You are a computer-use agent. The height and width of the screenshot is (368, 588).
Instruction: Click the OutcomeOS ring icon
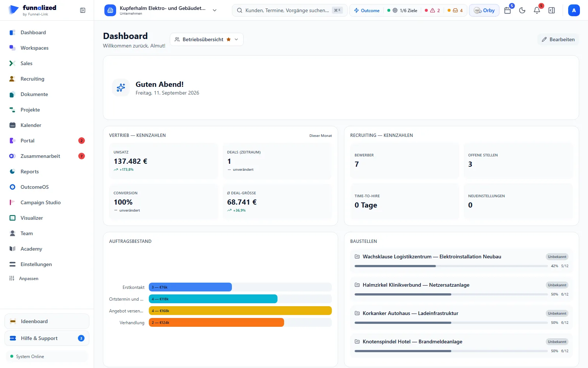point(12,187)
